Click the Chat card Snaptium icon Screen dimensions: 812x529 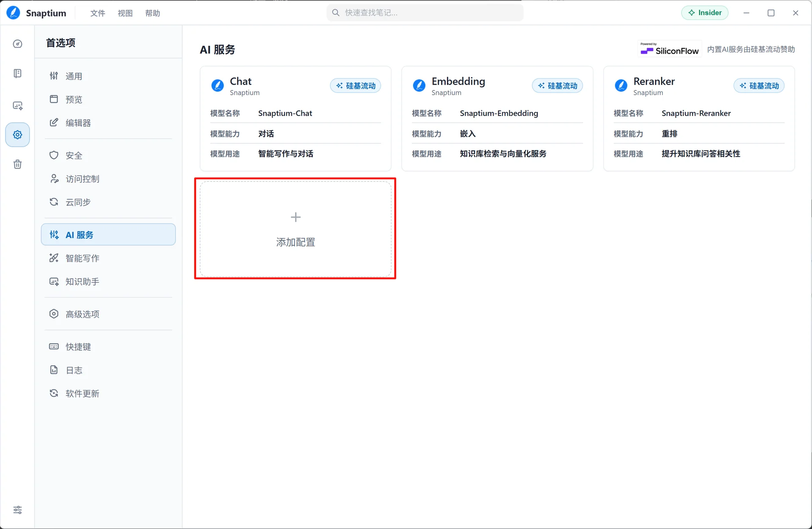[217, 86]
